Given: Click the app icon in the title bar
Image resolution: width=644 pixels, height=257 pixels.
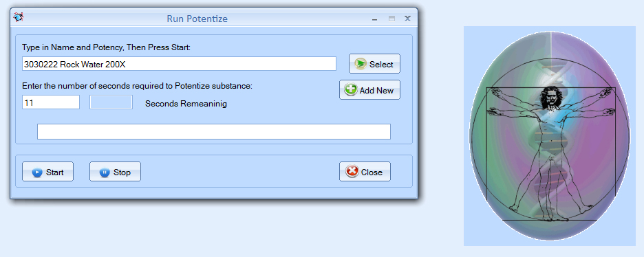Looking at the screenshot, I should coord(19,17).
